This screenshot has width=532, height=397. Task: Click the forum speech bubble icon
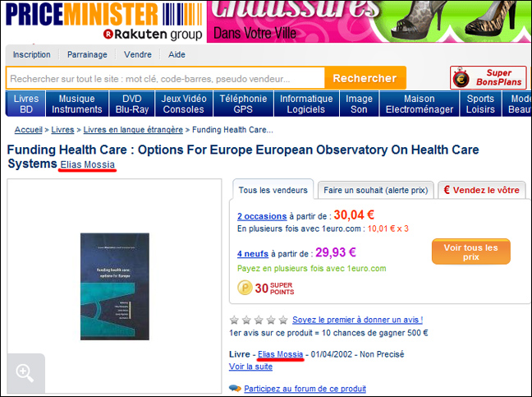coord(235,388)
